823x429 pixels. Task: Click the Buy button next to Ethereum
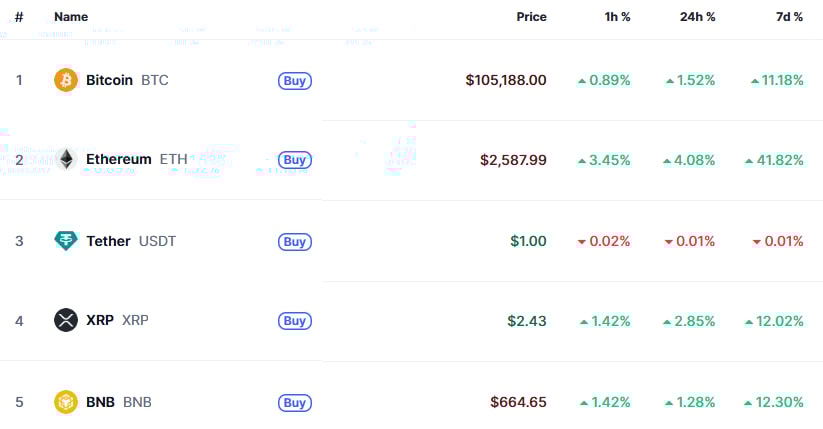(295, 160)
